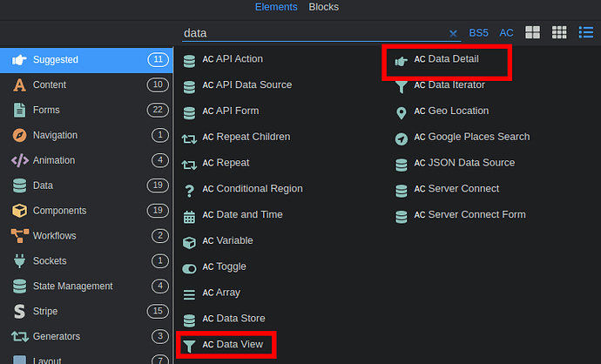Insert the AC API Form element
The height and width of the screenshot is (364, 601).
[x=231, y=111]
